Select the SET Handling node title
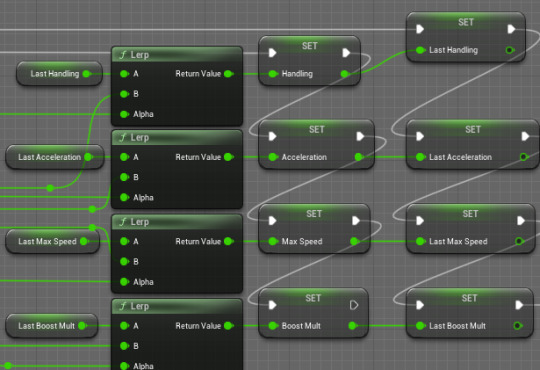 [309, 46]
